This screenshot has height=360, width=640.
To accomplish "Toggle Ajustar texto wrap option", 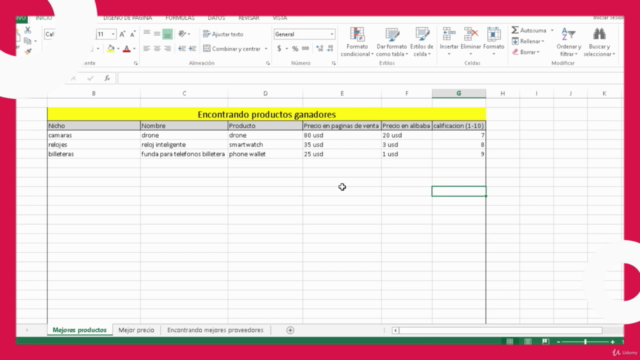I will point(223,34).
